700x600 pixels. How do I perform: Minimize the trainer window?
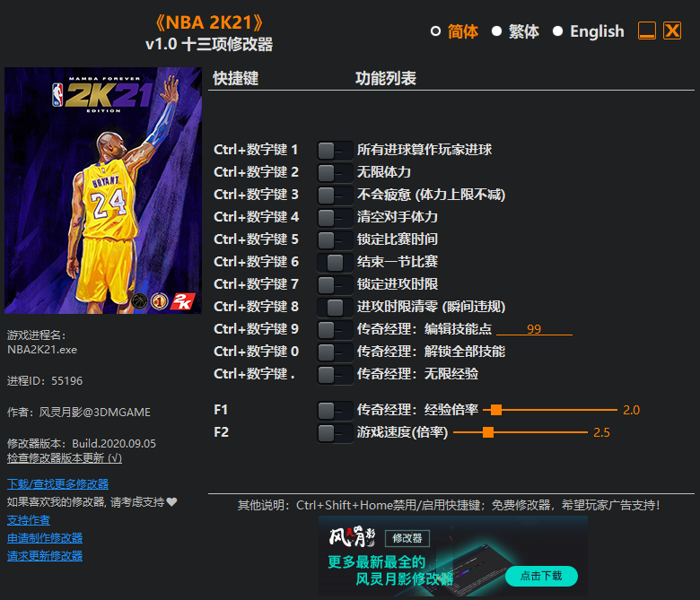(647, 30)
